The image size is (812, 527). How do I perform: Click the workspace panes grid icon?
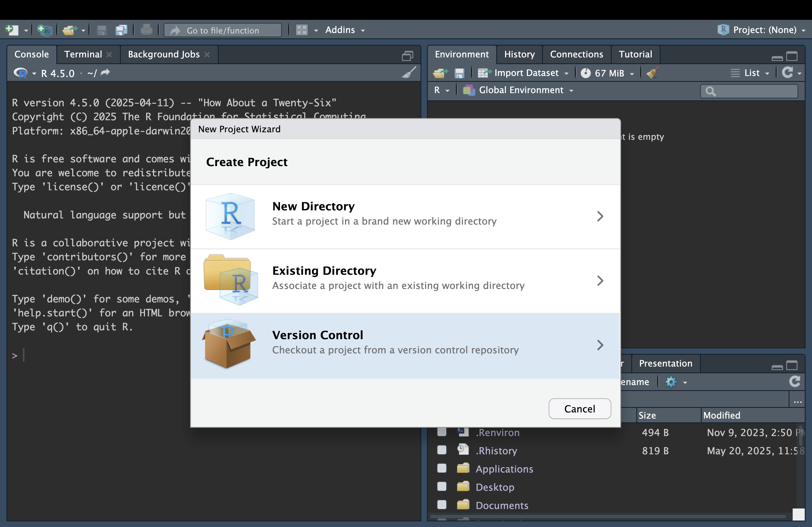302,30
